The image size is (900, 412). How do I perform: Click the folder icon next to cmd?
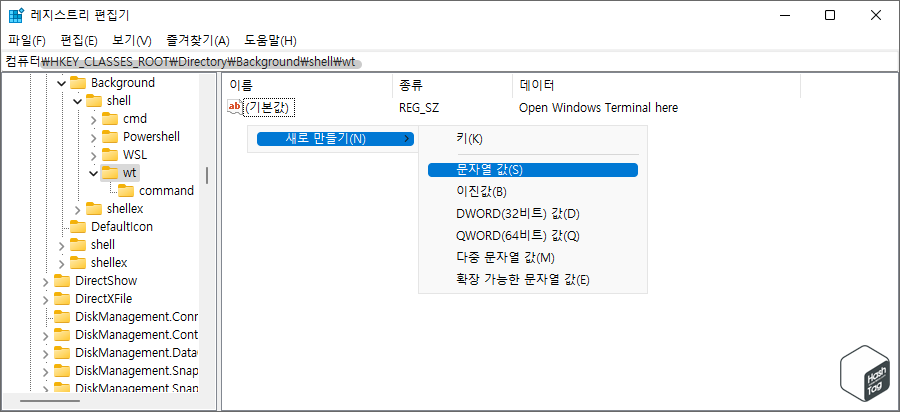pyautogui.click(x=110, y=119)
